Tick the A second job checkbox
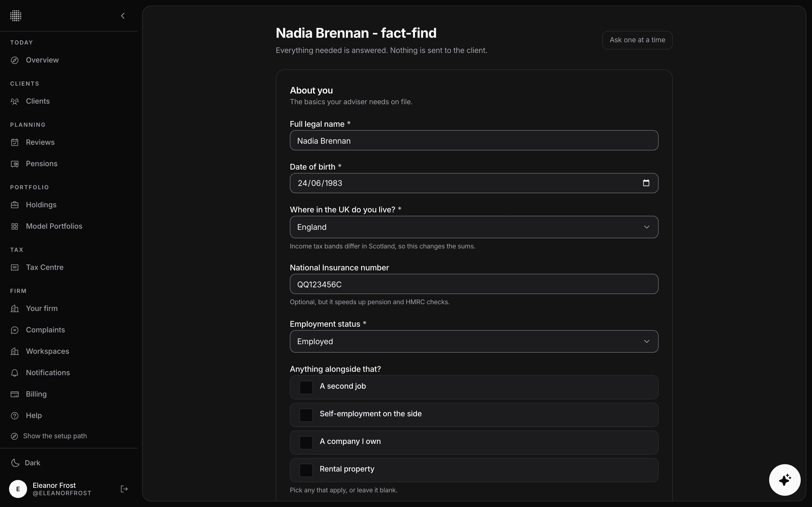812x507 pixels. (306, 387)
